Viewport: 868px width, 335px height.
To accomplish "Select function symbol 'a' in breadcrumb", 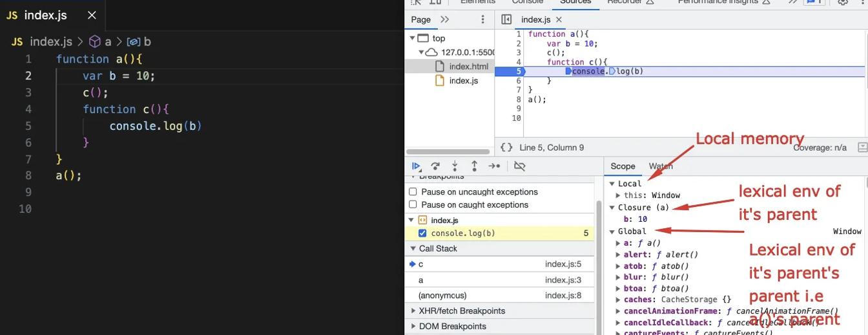I will [x=101, y=41].
